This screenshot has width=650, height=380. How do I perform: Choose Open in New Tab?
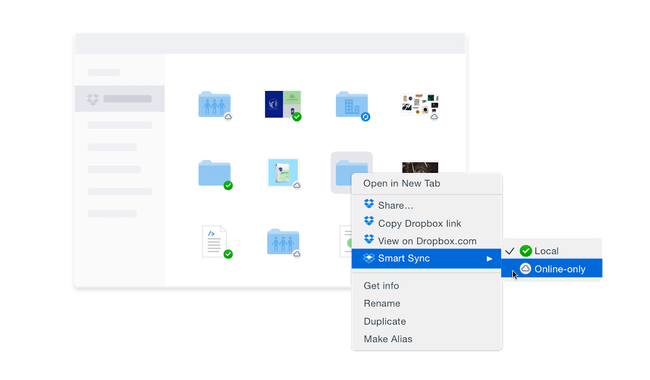point(401,183)
